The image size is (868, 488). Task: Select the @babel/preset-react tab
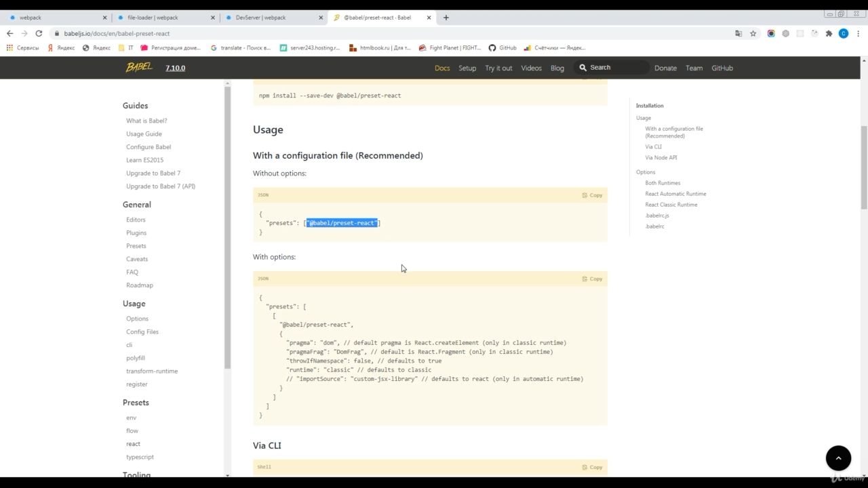coord(381,18)
